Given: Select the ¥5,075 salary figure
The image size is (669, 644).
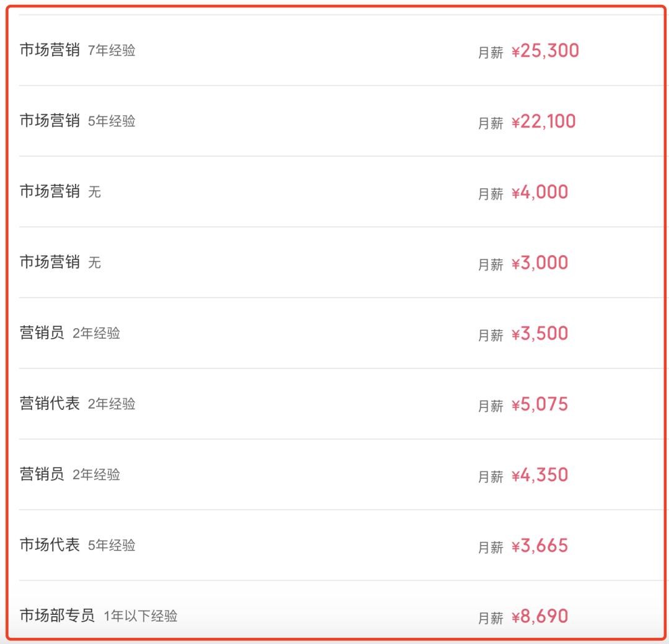Looking at the screenshot, I should tap(540, 404).
